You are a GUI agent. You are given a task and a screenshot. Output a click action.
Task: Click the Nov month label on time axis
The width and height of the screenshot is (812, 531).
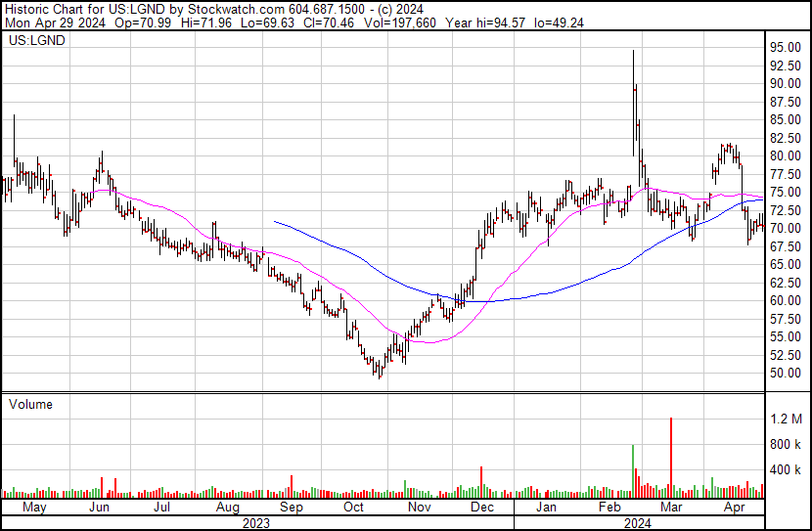click(x=420, y=508)
